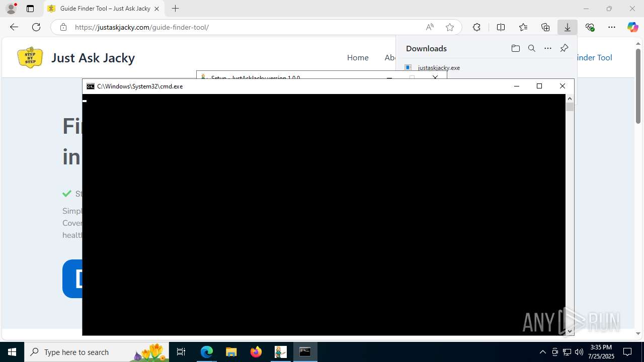644x362 pixels.
Task: Show hidden system tray icons
Action: (542, 352)
